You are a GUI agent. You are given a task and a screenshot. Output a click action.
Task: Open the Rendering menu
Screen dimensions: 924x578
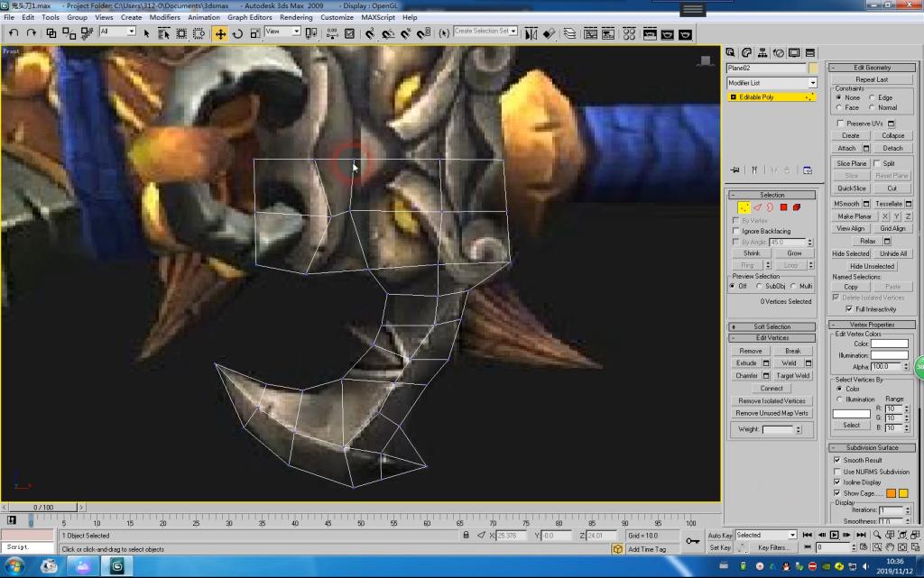click(x=296, y=18)
